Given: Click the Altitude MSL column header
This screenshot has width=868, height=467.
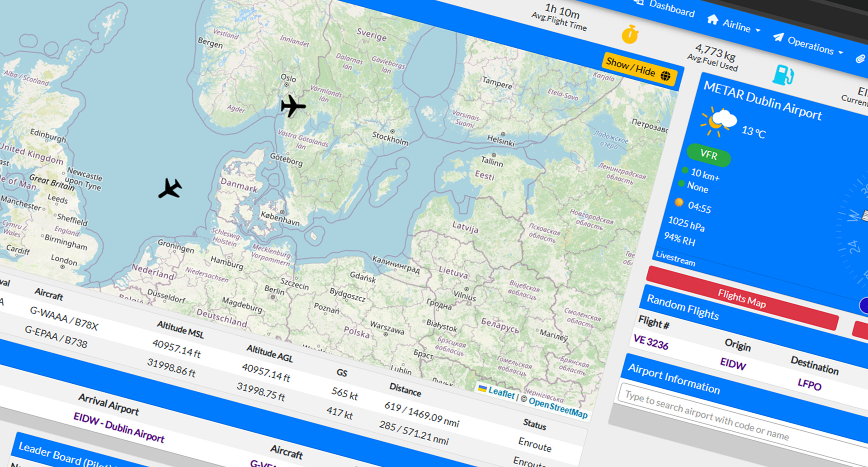Looking at the screenshot, I should point(180,329).
